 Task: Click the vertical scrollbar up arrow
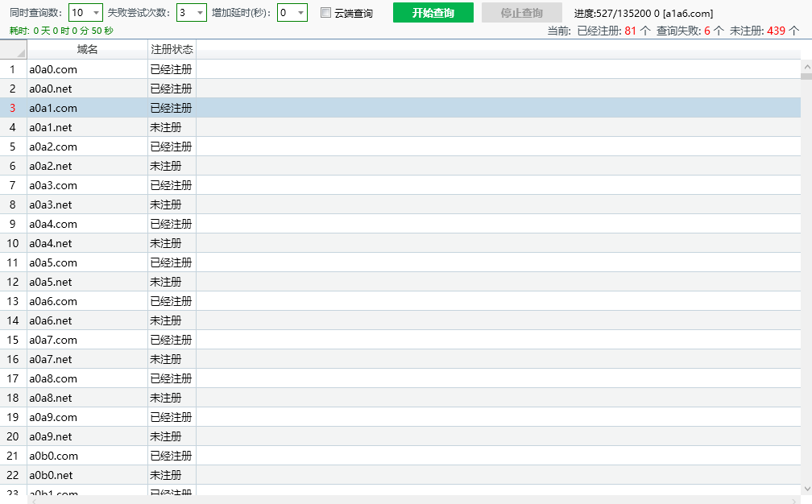(x=806, y=67)
